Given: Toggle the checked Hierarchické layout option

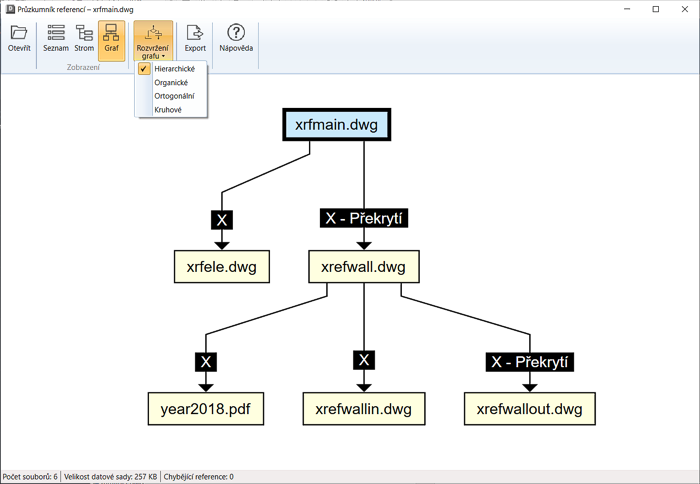Looking at the screenshot, I should tap(172, 69).
